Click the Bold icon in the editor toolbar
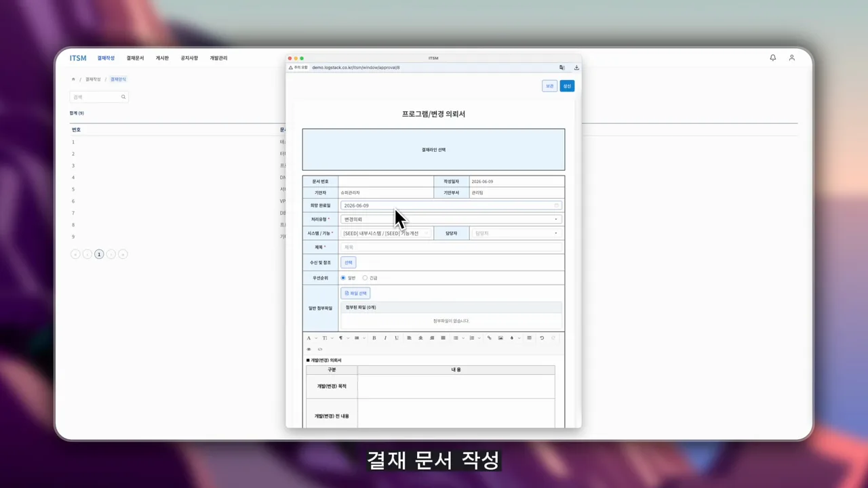 374,338
